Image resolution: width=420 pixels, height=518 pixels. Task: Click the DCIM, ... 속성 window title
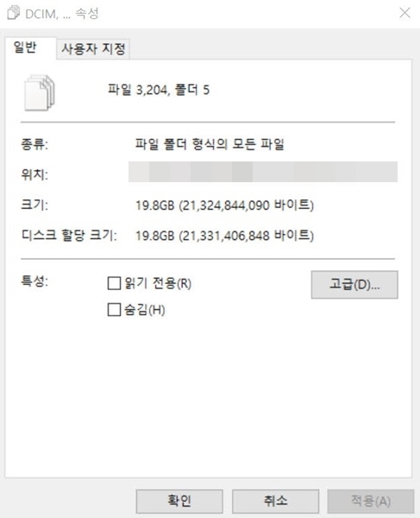pyautogui.click(x=62, y=14)
